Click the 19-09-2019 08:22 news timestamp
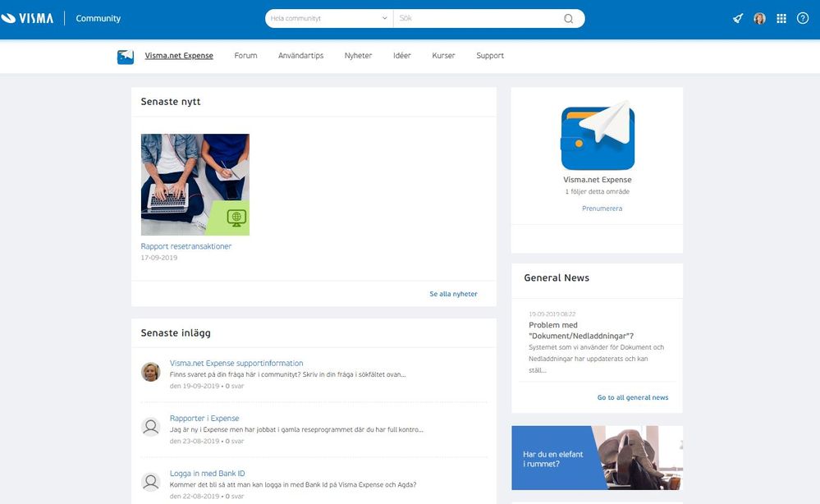Screen dimensions: 820x504 (552, 314)
